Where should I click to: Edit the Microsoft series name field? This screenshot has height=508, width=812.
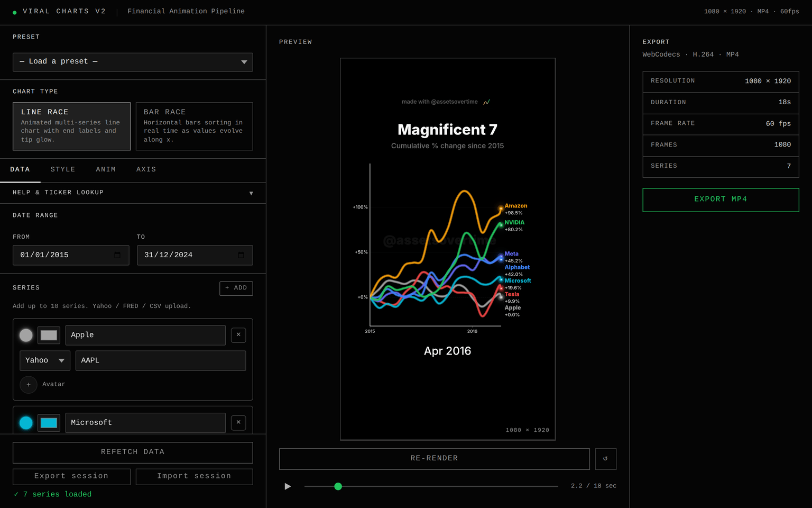click(145, 423)
